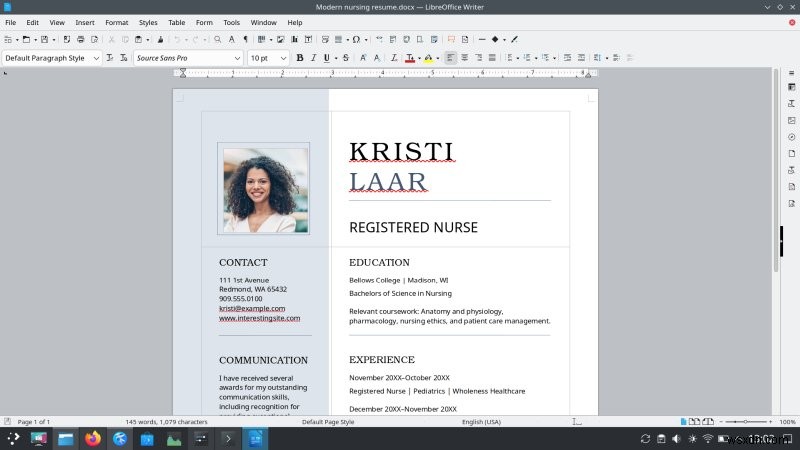
Task: Click English (USA) language status
Action: coord(481,422)
